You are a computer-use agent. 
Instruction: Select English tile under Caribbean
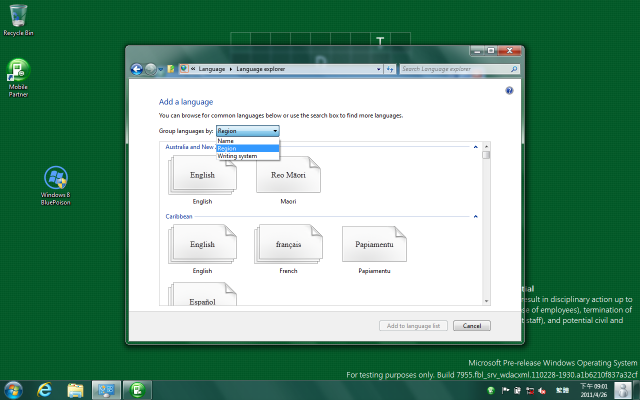[202, 249]
